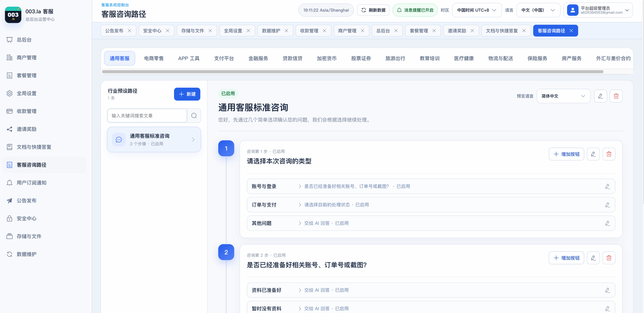This screenshot has width=644, height=313.
Task: Click 增加按钮 for step 2
Action: pyautogui.click(x=566, y=258)
